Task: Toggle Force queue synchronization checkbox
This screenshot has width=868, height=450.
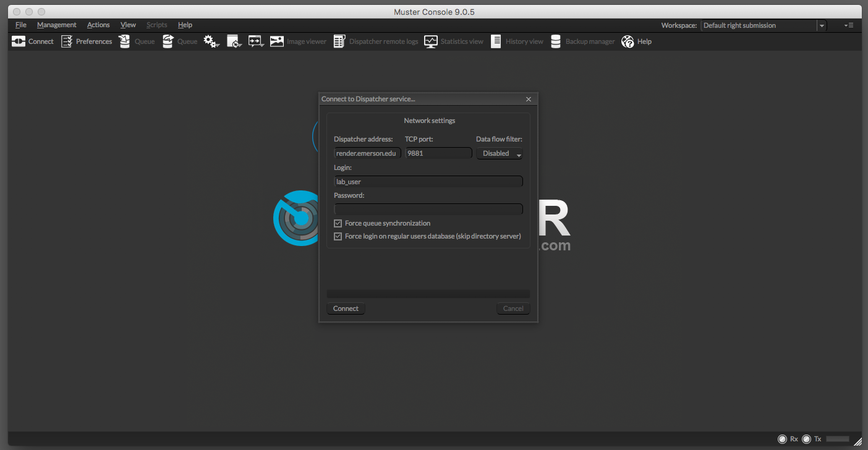Action: 338,223
